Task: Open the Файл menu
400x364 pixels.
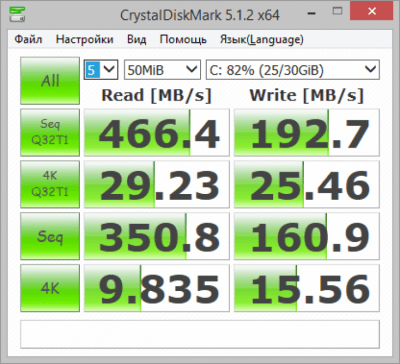Action: 28,39
